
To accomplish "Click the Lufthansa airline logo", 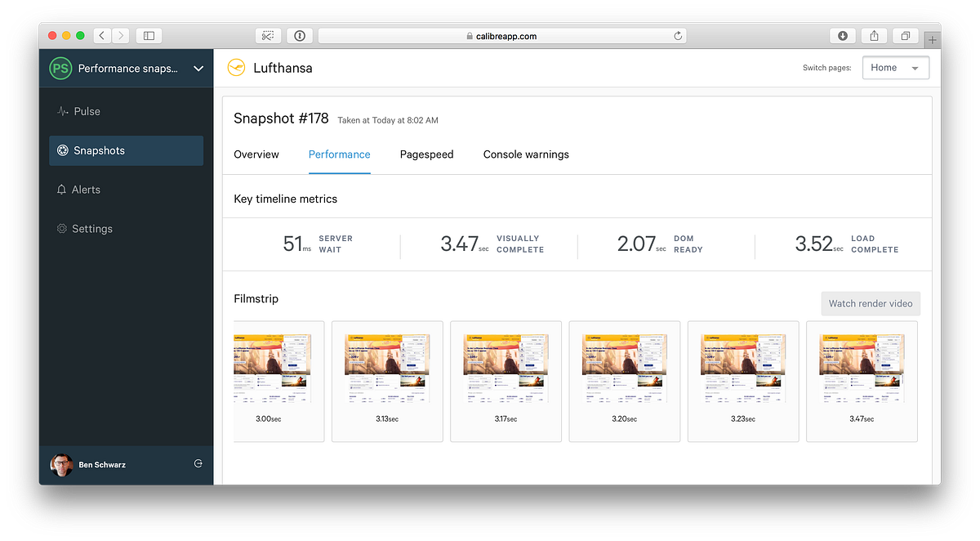I will pos(236,68).
